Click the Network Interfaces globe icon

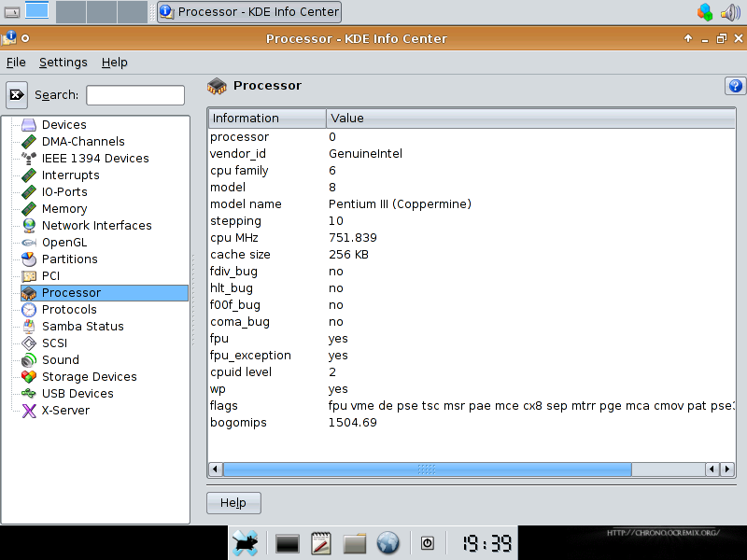pyautogui.click(x=29, y=225)
